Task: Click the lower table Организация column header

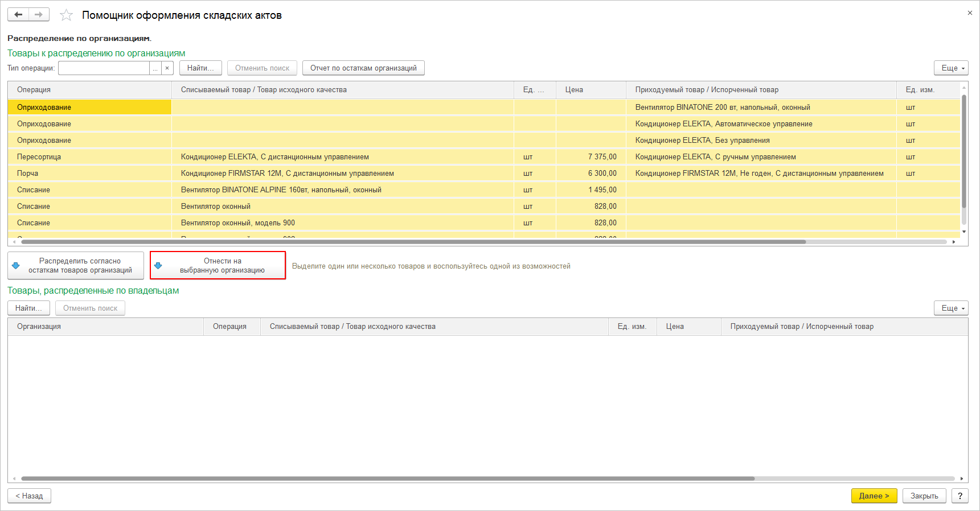Action: pyautogui.click(x=105, y=327)
